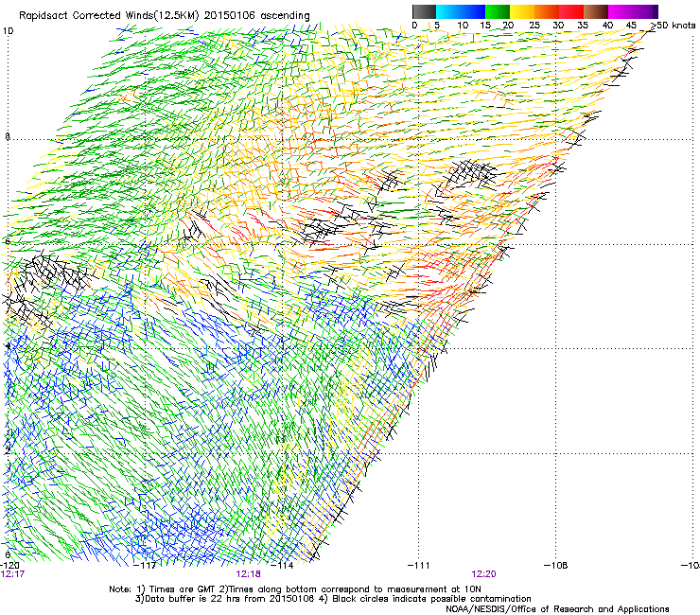Click the longitude label '-117' at bottom
The width and height of the screenshot is (700, 615).
(x=146, y=565)
